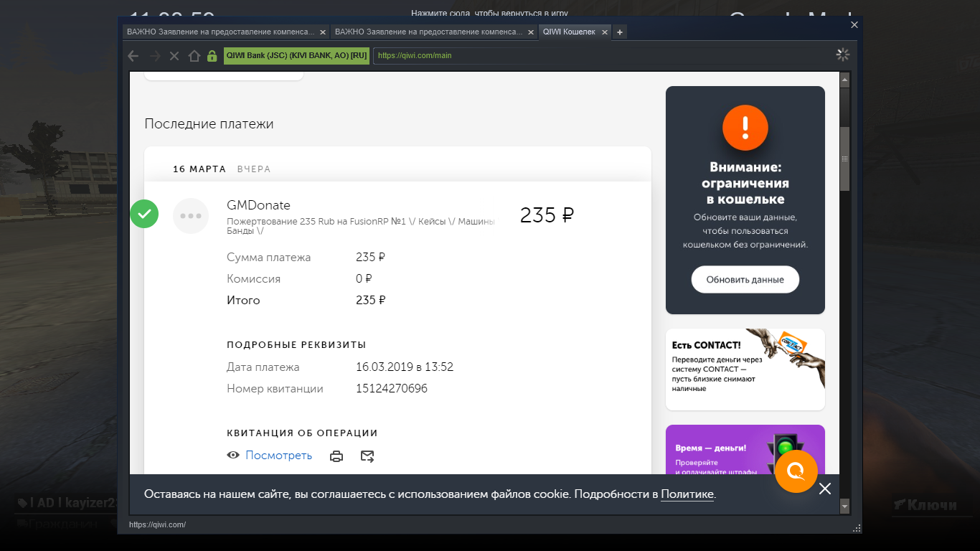Print the receipt with printer icon
Screen dimensions: 980x551
336,456
